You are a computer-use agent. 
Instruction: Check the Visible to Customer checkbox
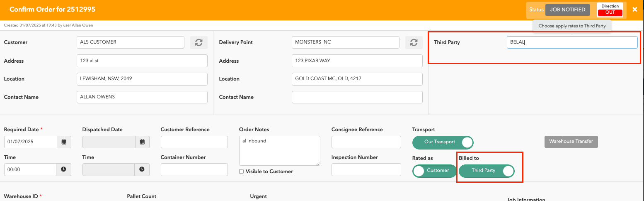(x=241, y=172)
